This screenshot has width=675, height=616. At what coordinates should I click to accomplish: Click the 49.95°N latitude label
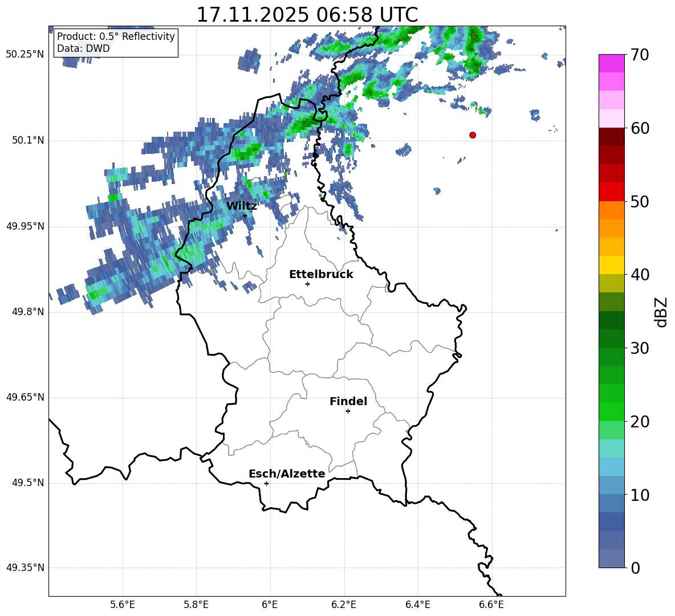pos(25,226)
